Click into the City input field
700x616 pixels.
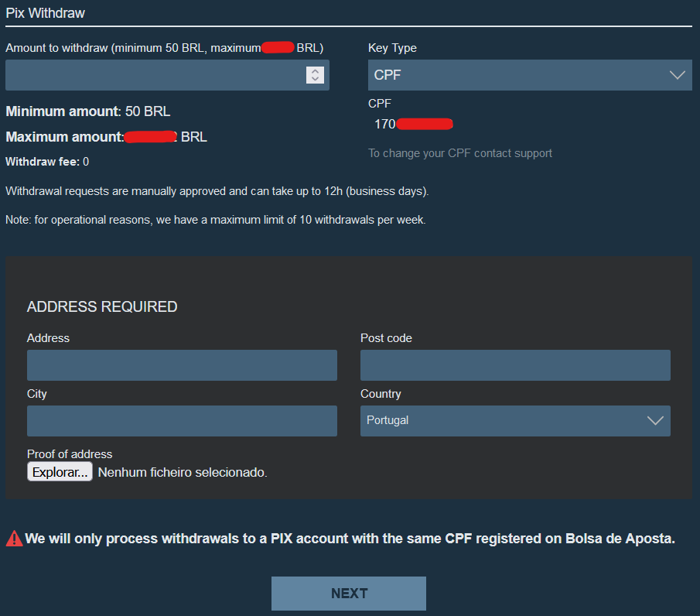(182, 421)
